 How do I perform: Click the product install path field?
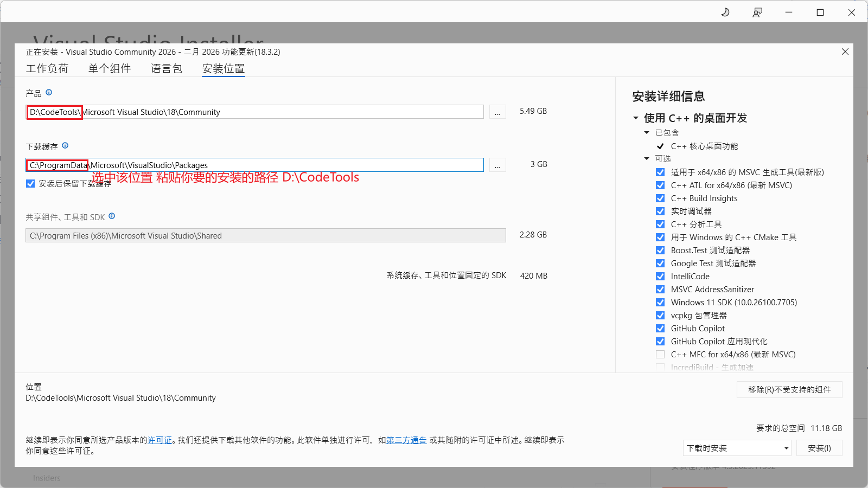255,112
